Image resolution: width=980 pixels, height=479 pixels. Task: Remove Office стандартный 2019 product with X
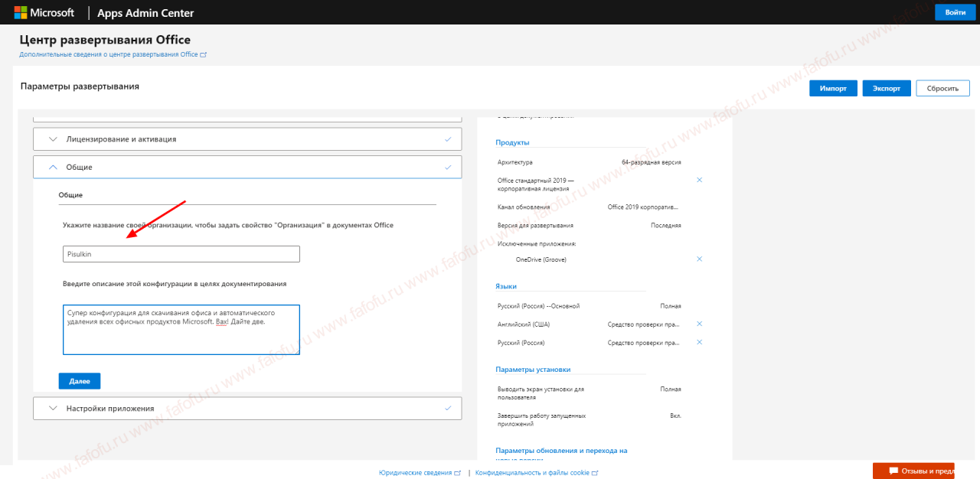(699, 180)
